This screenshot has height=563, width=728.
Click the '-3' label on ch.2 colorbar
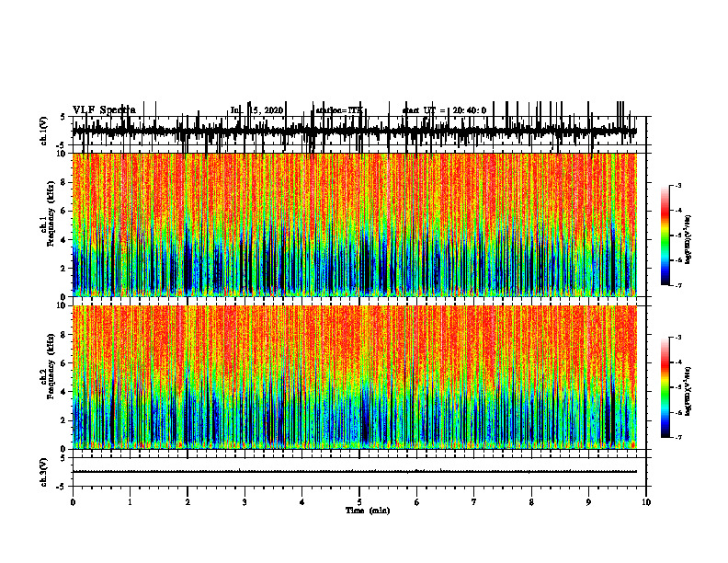[x=678, y=338]
